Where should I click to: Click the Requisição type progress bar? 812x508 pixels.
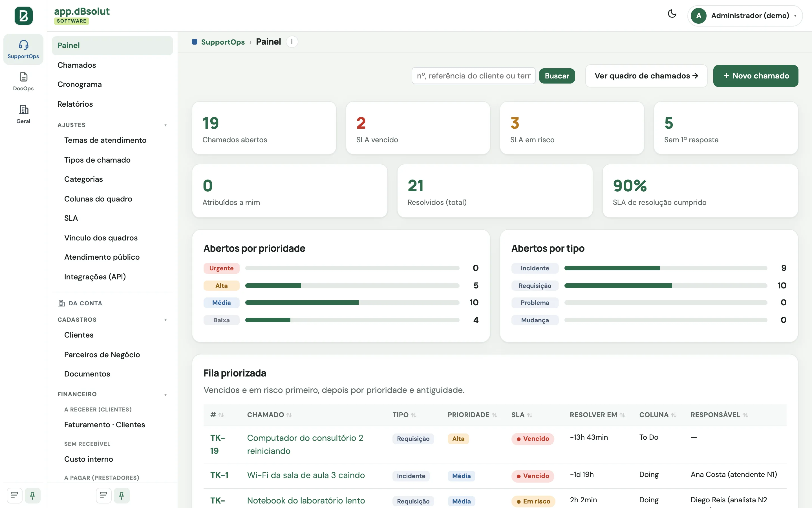tap(666, 286)
